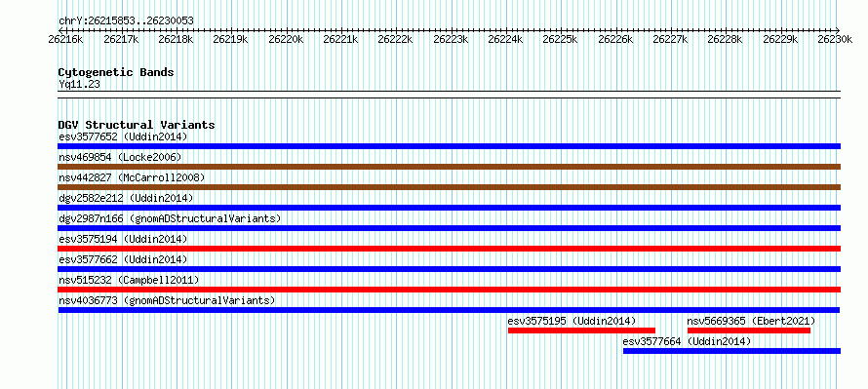Click the 26225k ruler label
868x389 pixels.
pyautogui.click(x=560, y=39)
